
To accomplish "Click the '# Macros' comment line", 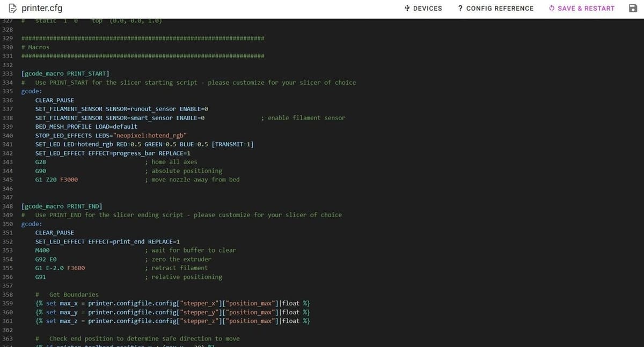I will [35, 47].
